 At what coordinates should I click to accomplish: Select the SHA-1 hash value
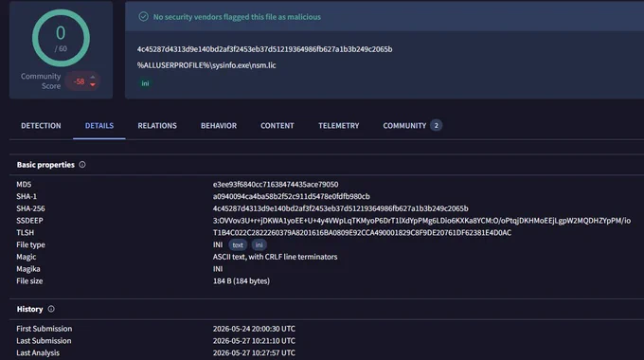point(291,196)
